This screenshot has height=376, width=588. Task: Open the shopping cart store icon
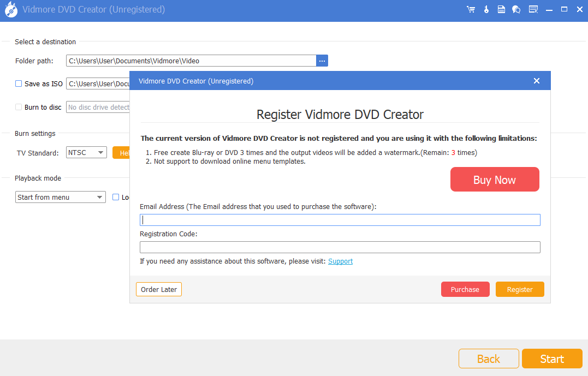tap(471, 9)
